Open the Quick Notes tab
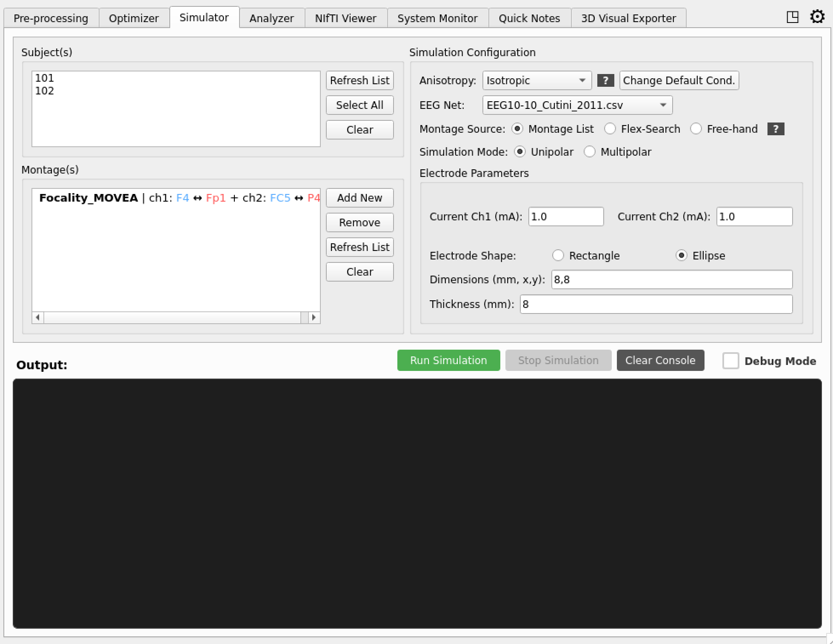The width and height of the screenshot is (833, 644). [x=529, y=18]
